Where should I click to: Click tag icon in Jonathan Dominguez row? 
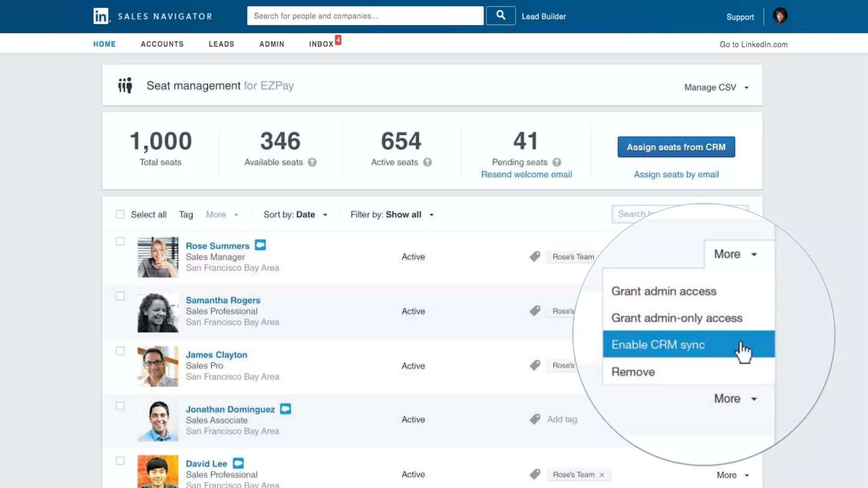tap(535, 419)
